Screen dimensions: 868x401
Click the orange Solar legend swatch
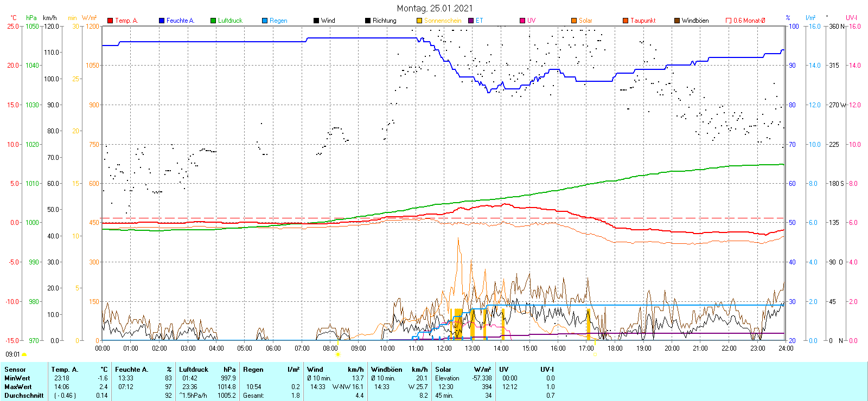574,21
